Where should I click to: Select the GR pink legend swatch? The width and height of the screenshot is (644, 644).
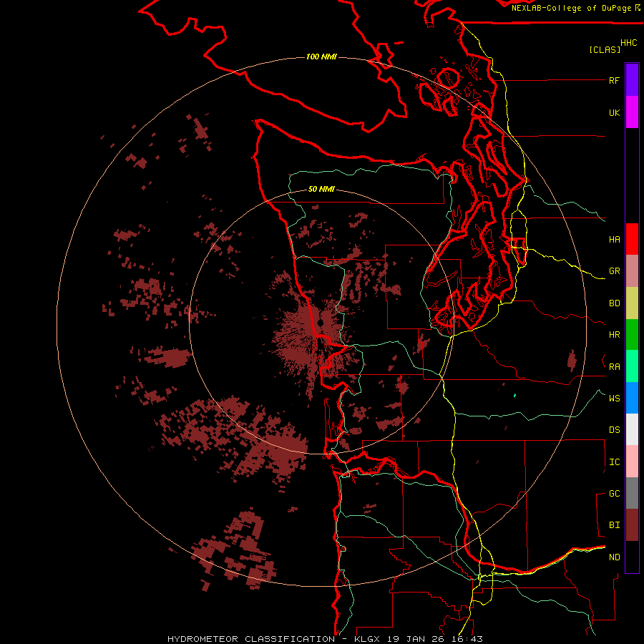pyautogui.click(x=632, y=271)
